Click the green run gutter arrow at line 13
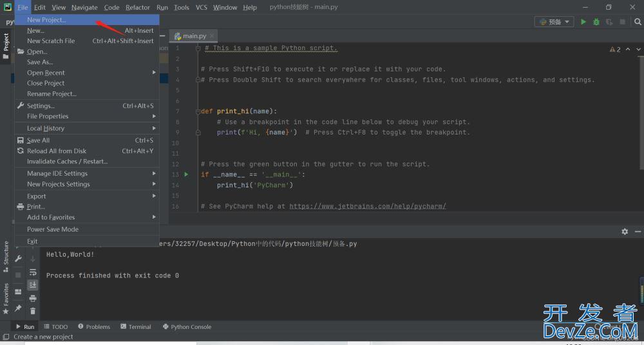The width and height of the screenshot is (644, 345). (186, 174)
